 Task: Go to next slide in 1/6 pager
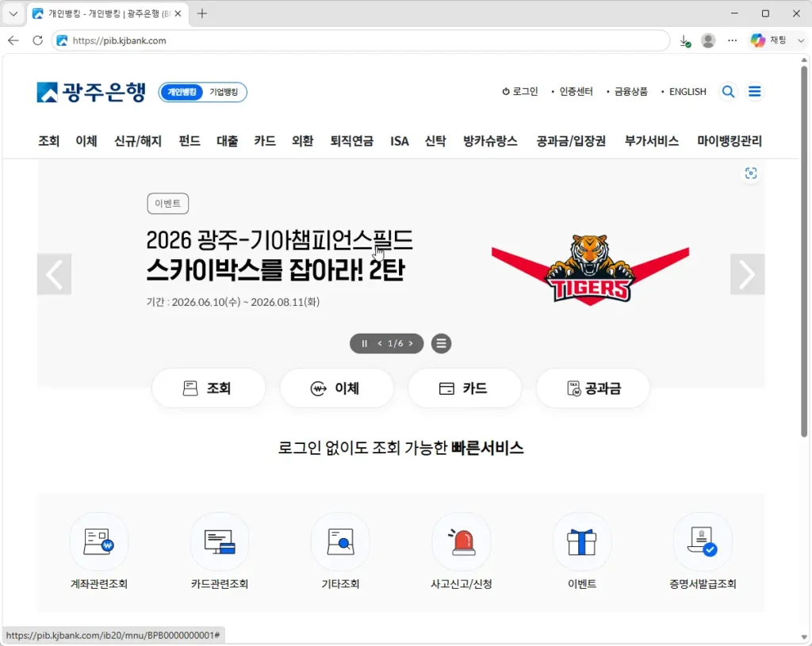[x=411, y=344]
